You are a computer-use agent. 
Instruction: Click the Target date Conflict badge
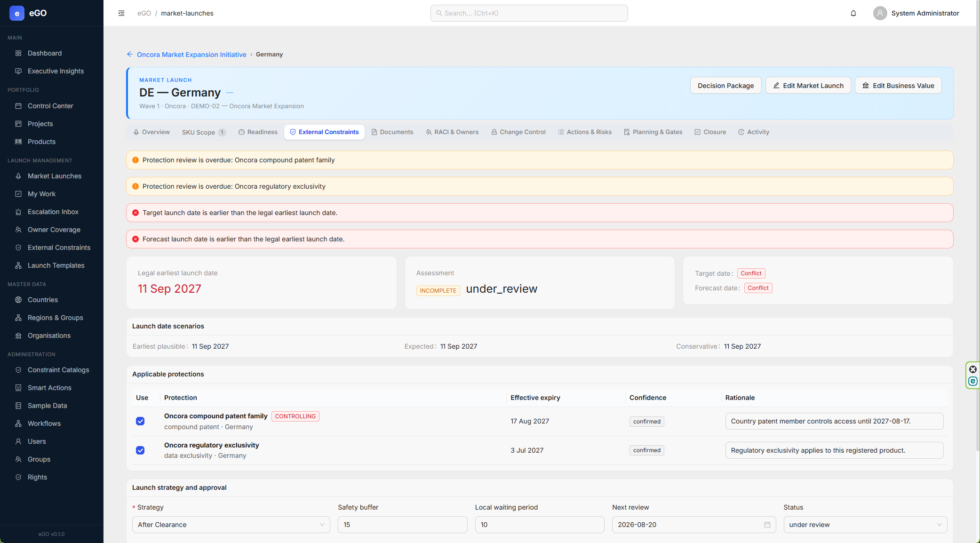[751, 273]
